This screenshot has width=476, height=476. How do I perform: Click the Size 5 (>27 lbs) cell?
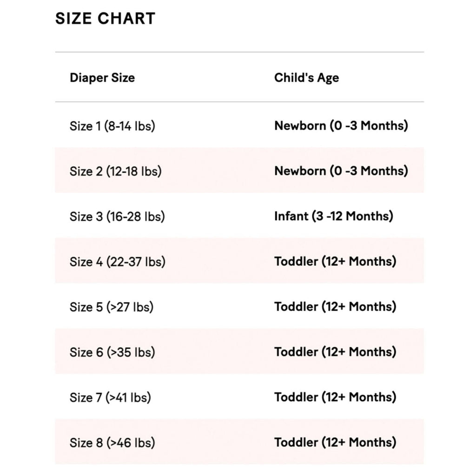tap(112, 307)
